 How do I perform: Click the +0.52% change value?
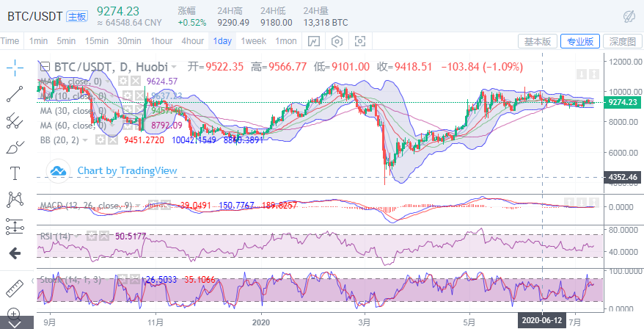pyautogui.click(x=191, y=23)
